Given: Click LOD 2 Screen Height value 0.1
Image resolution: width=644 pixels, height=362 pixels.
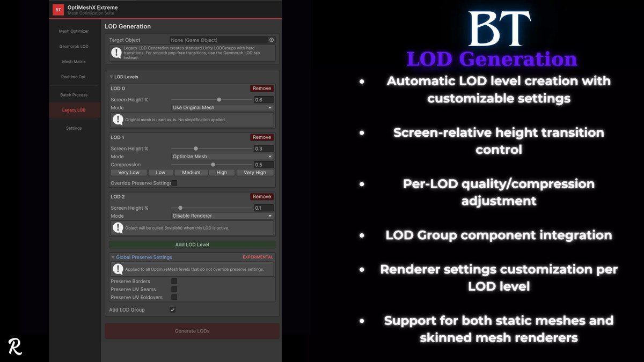Looking at the screenshot, I should click(264, 208).
